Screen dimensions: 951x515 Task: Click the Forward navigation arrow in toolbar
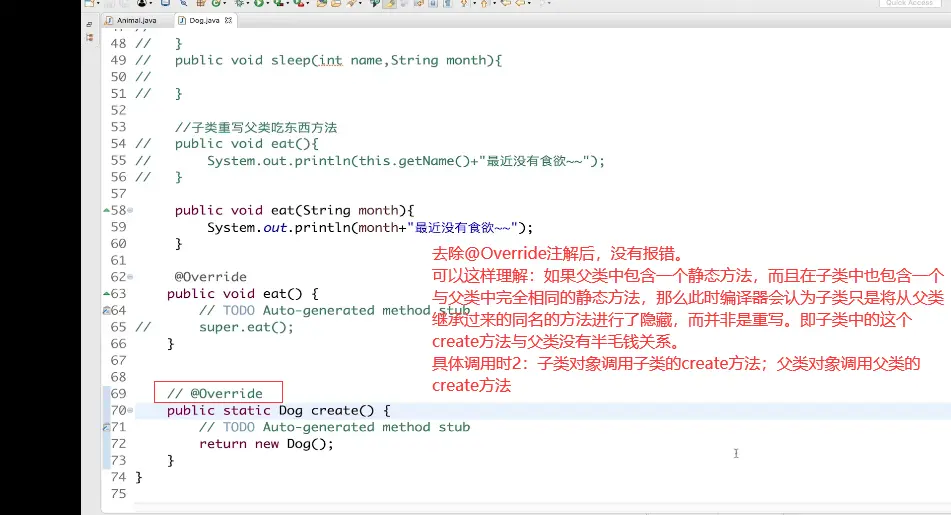pyautogui.click(x=542, y=4)
